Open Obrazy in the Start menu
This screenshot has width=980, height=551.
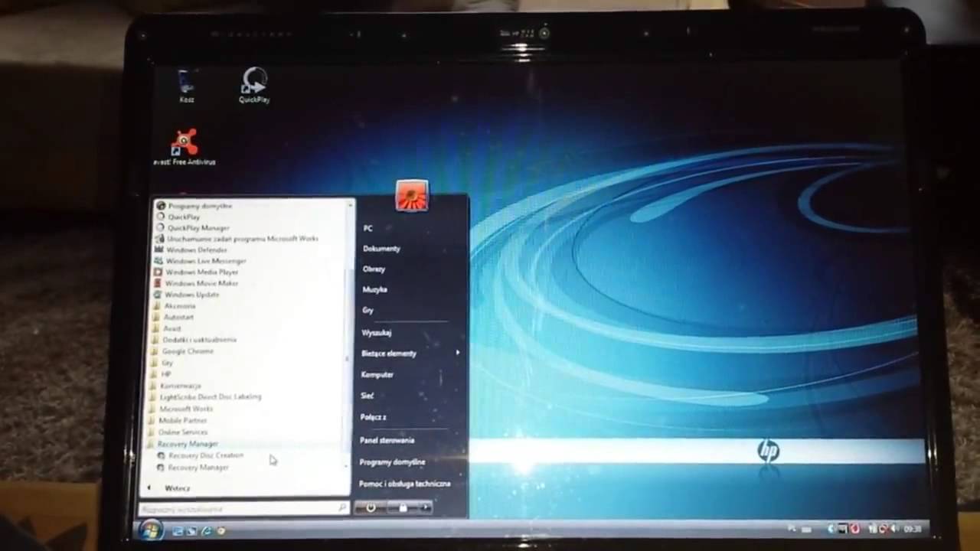coord(374,269)
